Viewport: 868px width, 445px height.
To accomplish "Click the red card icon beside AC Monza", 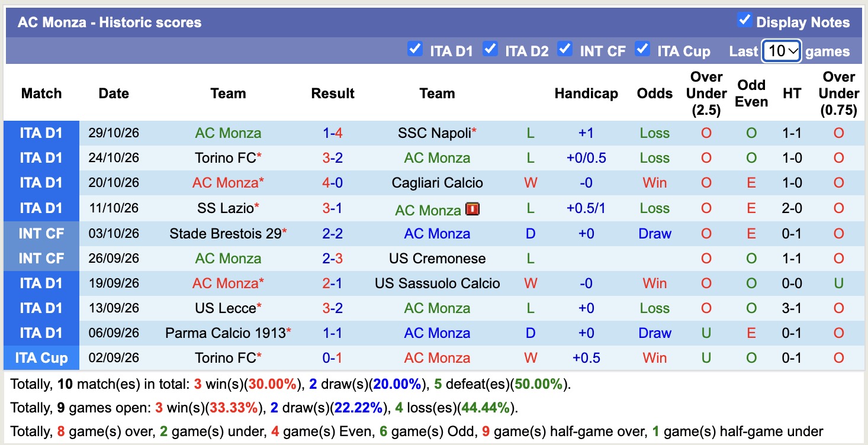I will pyautogui.click(x=472, y=209).
